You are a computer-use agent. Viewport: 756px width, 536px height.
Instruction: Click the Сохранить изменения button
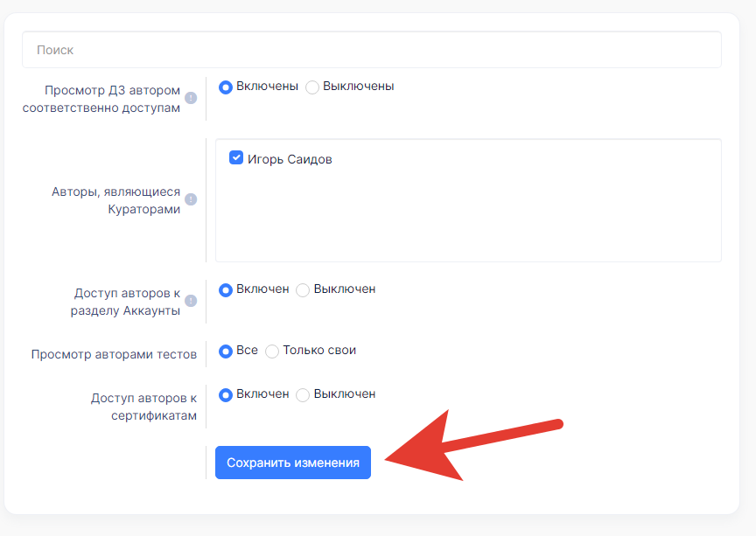click(292, 463)
